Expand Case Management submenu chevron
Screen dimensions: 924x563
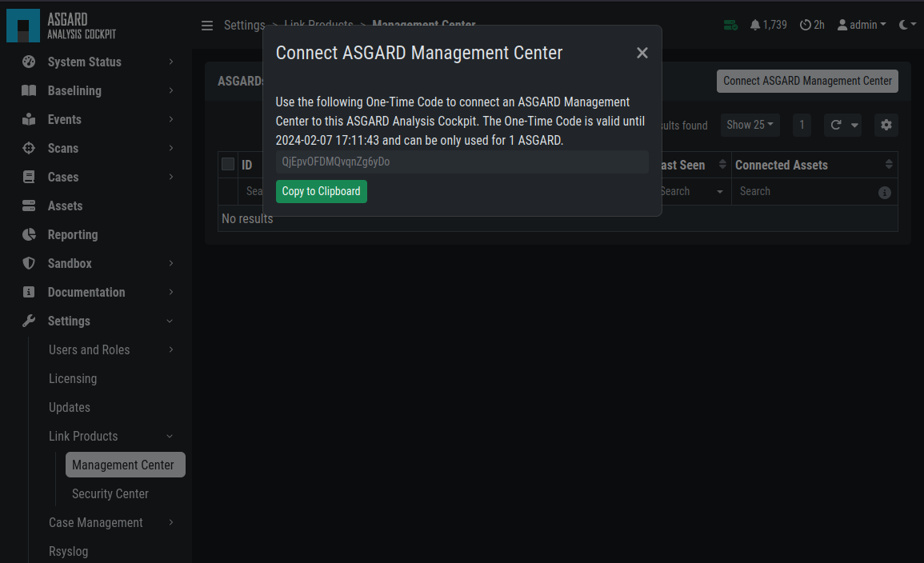click(x=171, y=523)
